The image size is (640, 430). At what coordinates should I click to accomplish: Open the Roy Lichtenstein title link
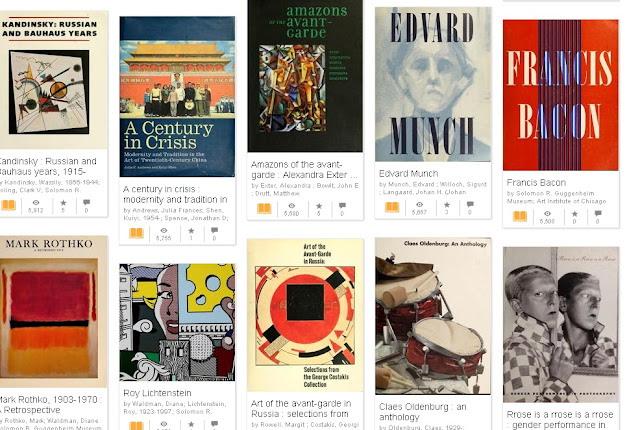point(157,393)
